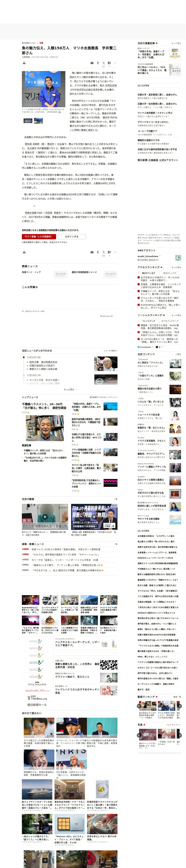Share via the X icon under the headline
Screen dimensions: 186x868
pos(104,63)
